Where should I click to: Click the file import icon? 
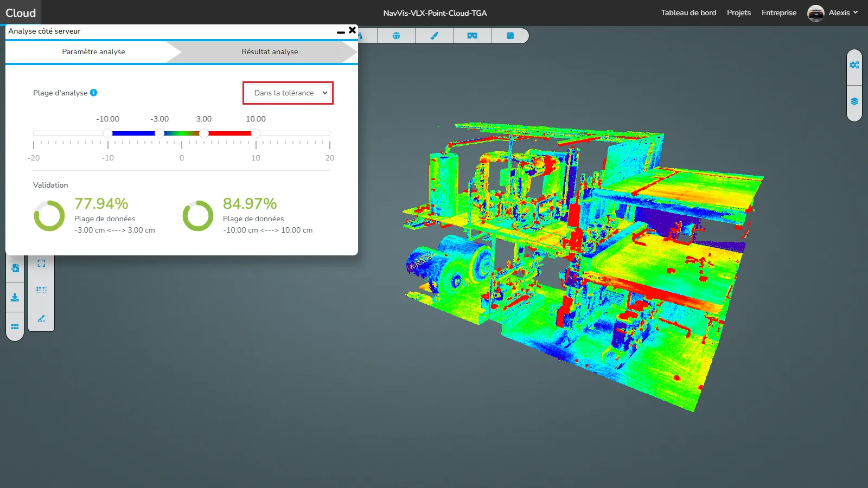coord(15,268)
